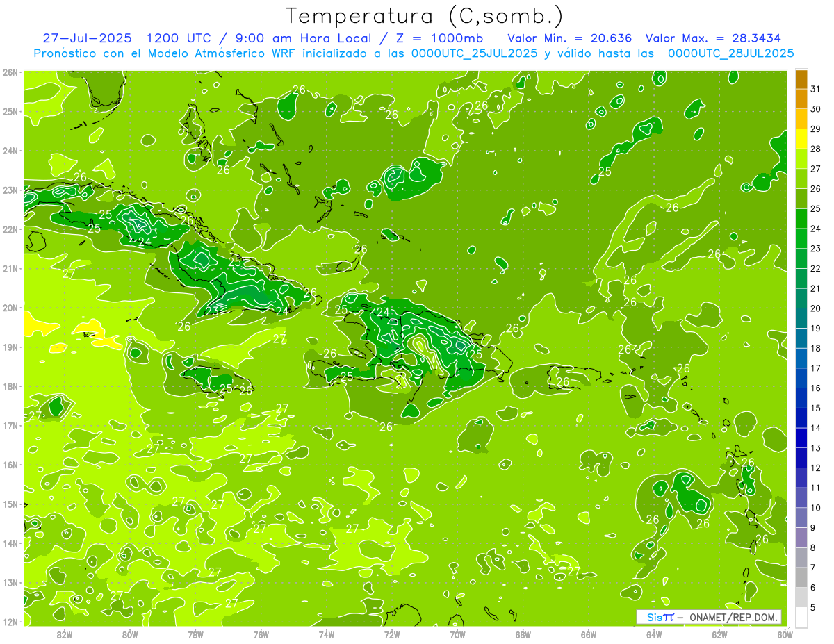
Task: Click the 60W longitude axis label
Action: point(785,634)
